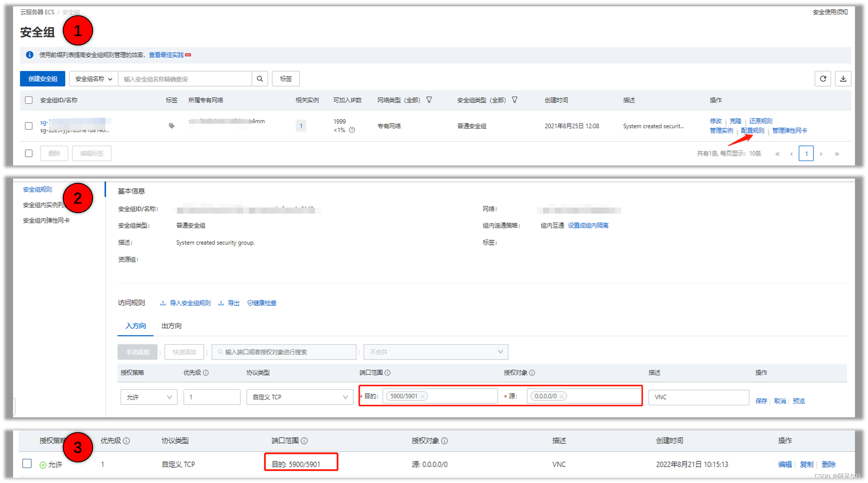
Task: Switch to the 出方向 tab
Action: coord(171,326)
